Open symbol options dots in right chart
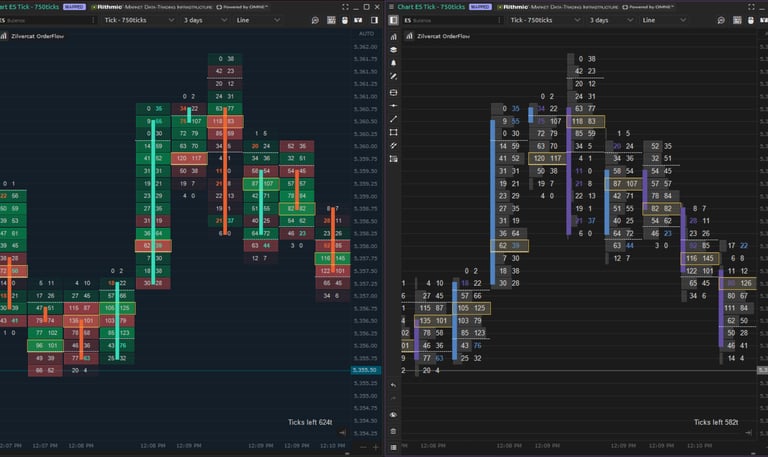Viewport: 768px width, 457px height. 500,20
